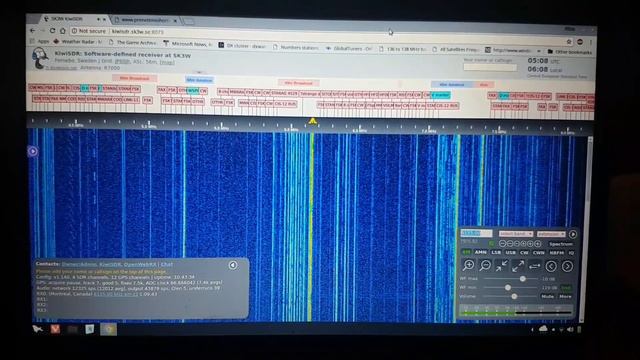Click the More button
This screenshot has height=360, width=640.
click(565, 296)
